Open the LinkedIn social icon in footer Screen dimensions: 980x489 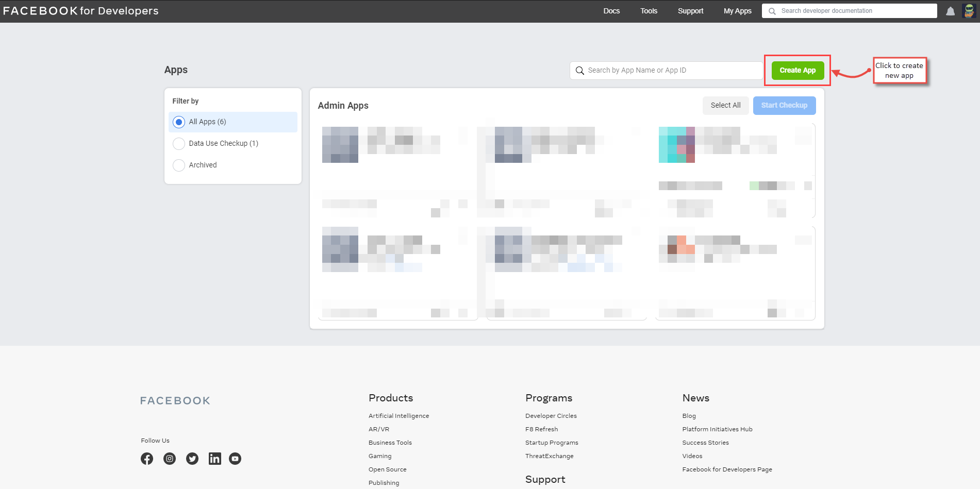[215, 459]
